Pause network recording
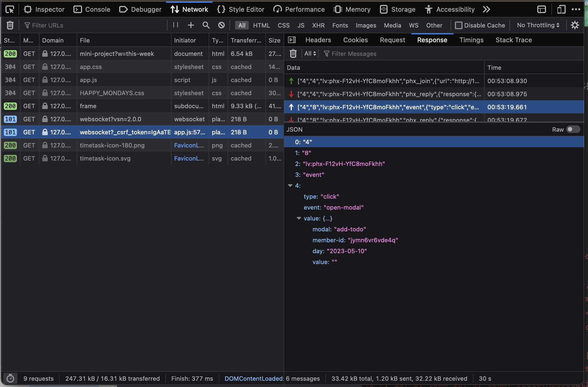Image resolution: width=588 pixels, height=387 pixels. coord(176,25)
